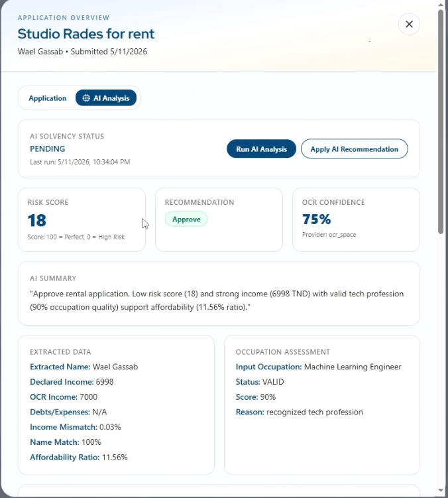Image resolution: width=448 pixels, height=498 pixels.
Task: Click the vertical scrollbar thumb
Action: click(441, 122)
